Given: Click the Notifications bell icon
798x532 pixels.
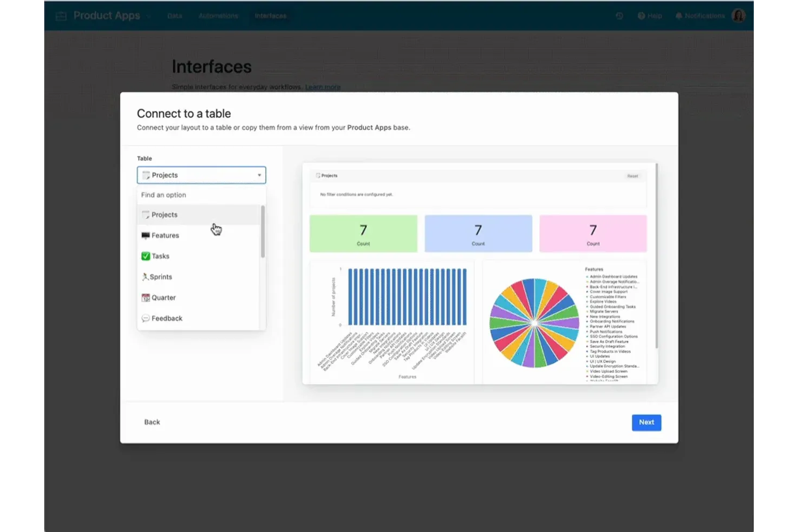Looking at the screenshot, I should coord(678,16).
